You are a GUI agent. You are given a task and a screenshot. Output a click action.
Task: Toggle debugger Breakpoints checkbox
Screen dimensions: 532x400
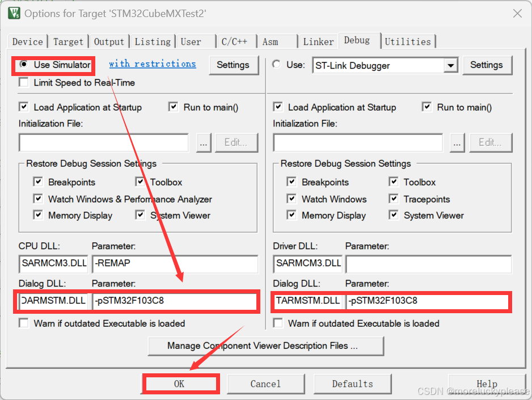click(292, 182)
